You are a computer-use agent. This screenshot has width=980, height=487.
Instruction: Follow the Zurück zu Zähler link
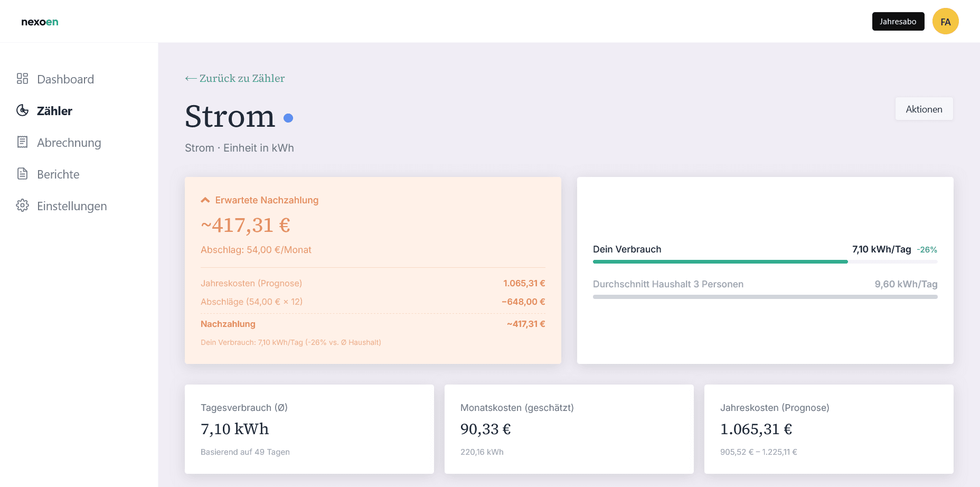tap(241, 78)
